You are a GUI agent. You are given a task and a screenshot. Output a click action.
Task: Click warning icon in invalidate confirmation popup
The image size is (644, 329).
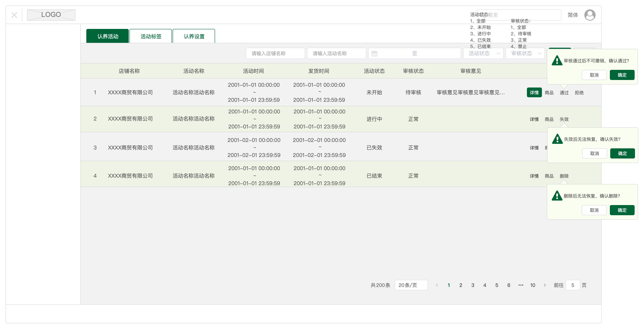coord(557,139)
